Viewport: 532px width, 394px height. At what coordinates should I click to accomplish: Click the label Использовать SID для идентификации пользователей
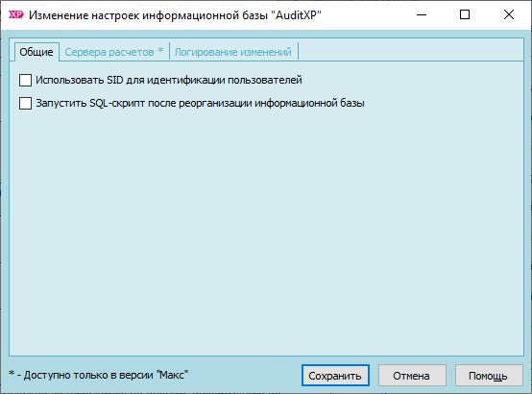169,80
